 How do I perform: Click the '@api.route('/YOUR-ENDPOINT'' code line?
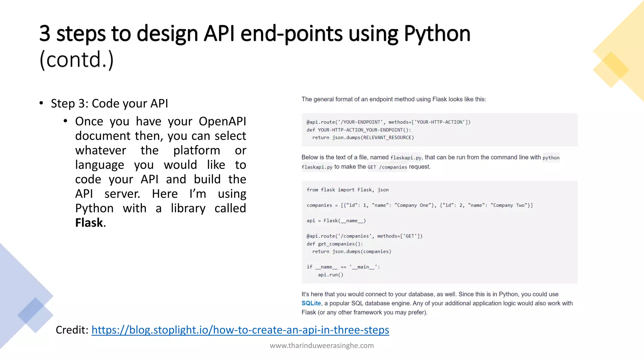pyautogui.click(x=388, y=122)
